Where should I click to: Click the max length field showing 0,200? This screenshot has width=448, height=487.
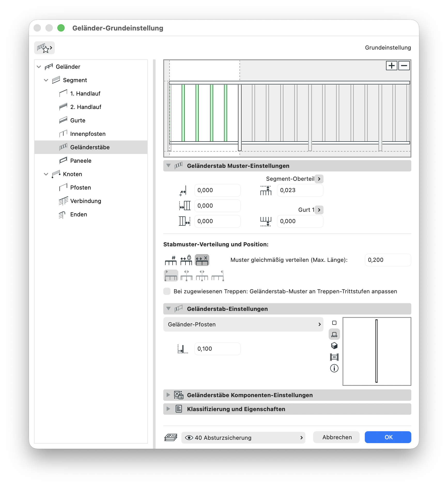388,260
